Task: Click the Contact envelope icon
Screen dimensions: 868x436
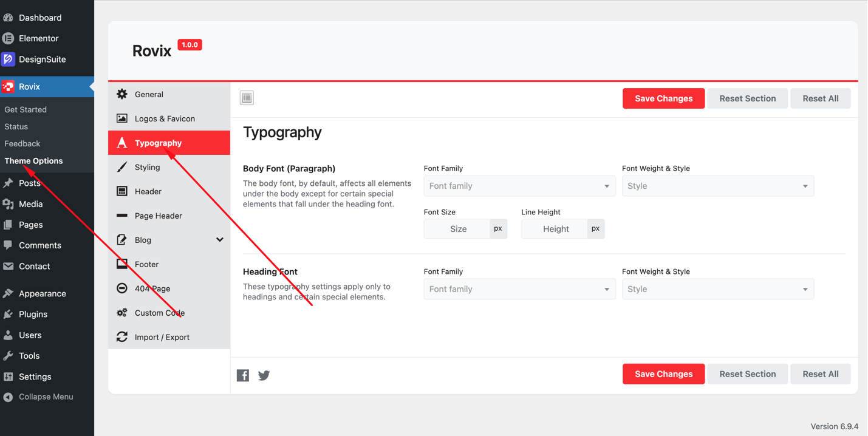Action: coord(9,266)
